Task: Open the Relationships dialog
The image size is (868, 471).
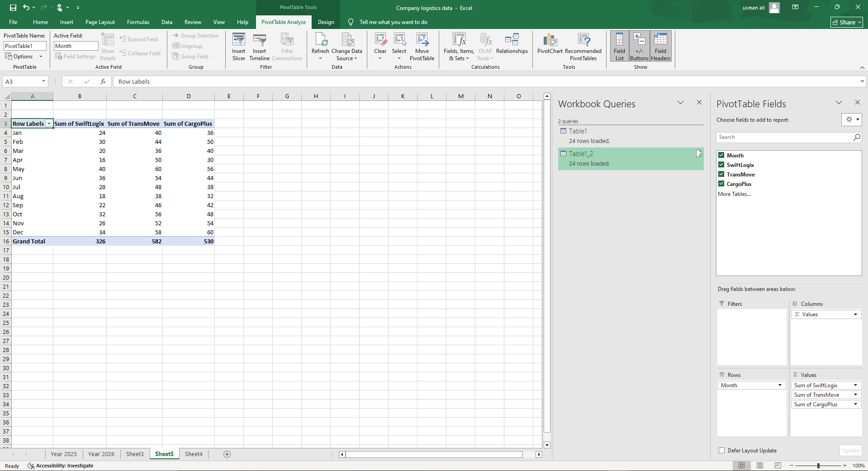Action: click(x=512, y=44)
